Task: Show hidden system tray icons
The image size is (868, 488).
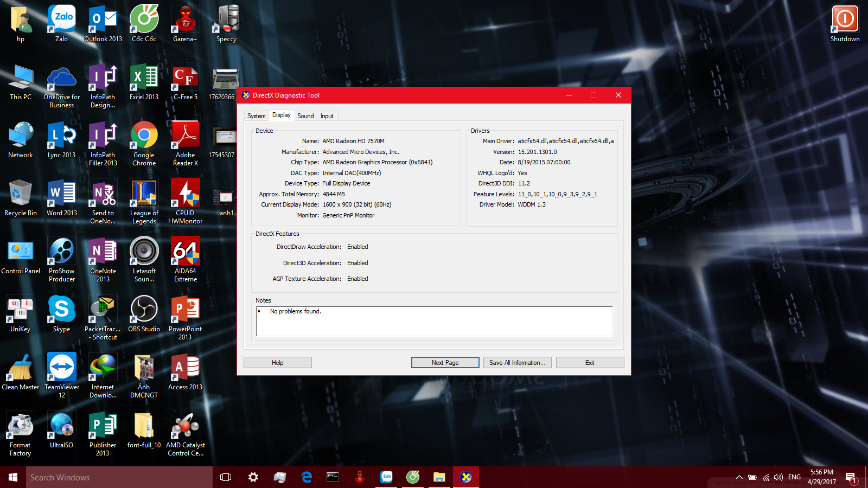Action: (x=739, y=477)
